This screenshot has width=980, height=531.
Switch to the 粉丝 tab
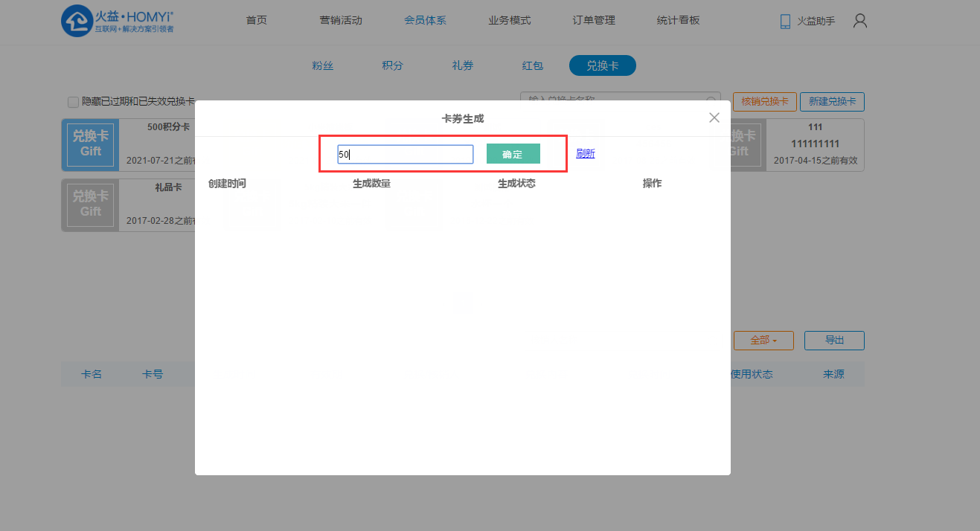tap(323, 65)
